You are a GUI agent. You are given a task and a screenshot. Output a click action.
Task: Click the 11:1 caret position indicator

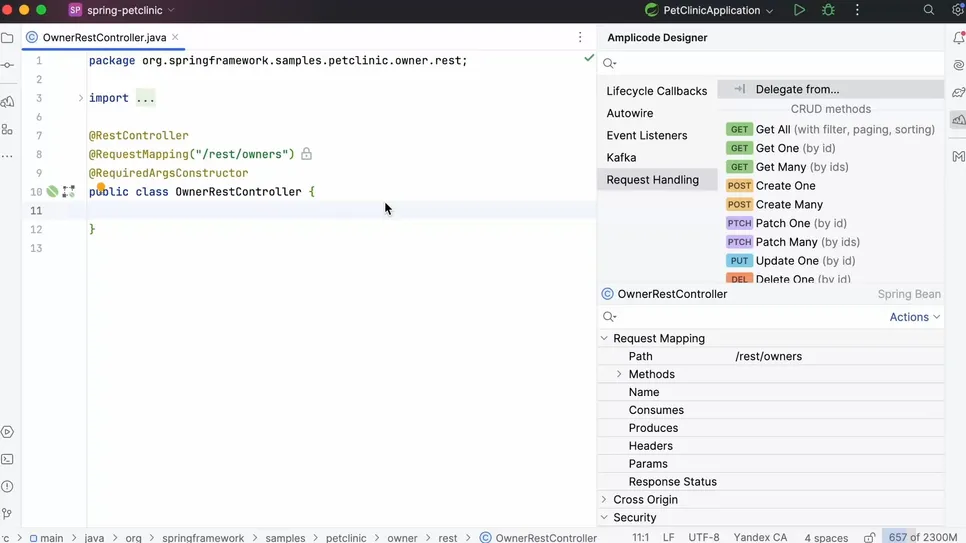pos(640,537)
